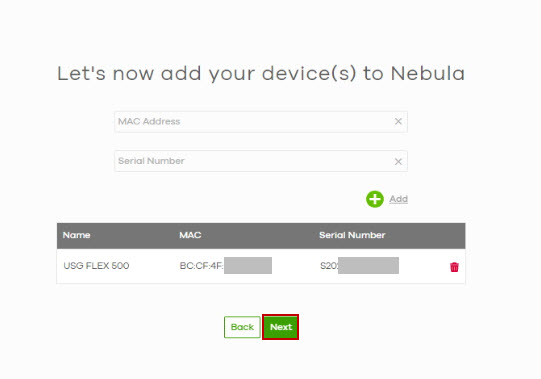Click the S20 serial number value
The height and width of the screenshot is (379, 541).
coord(329,266)
